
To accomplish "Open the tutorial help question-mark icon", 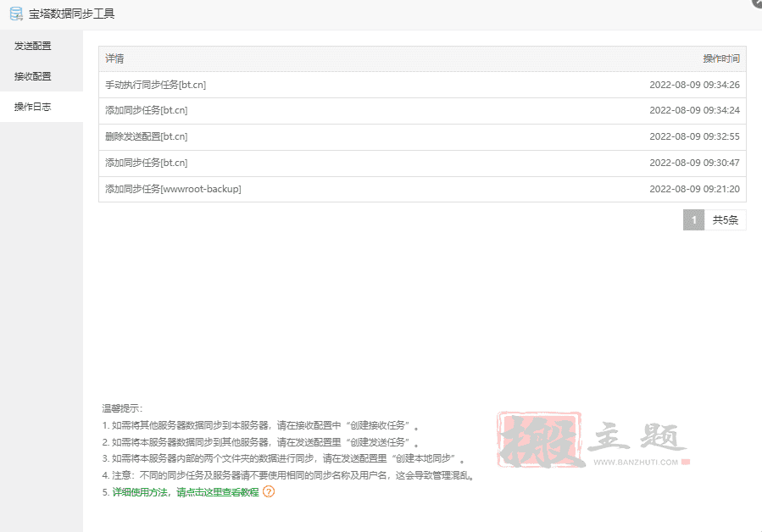I will tap(269, 491).
